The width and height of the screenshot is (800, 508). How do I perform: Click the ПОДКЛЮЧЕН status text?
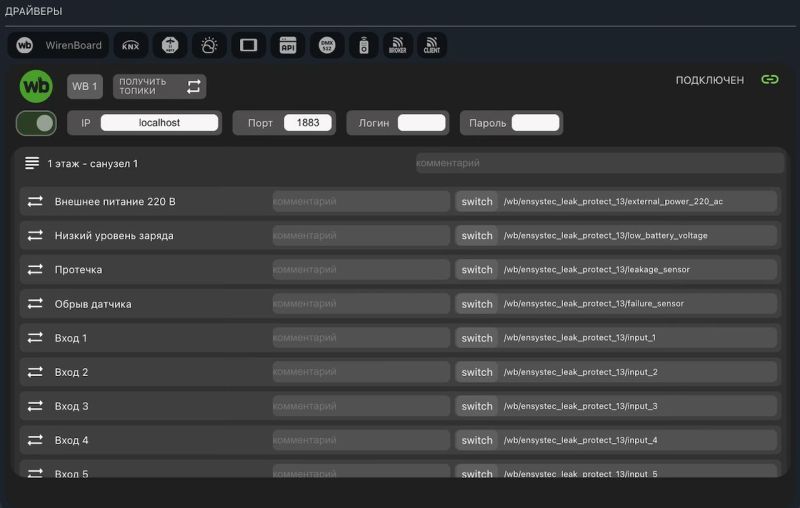click(x=710, y=80)
